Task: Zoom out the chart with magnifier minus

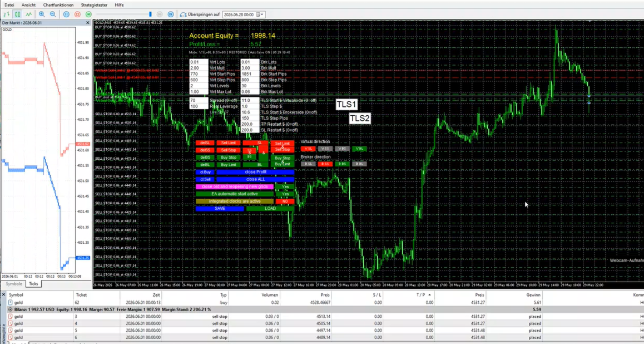Action: click(53, 14)
